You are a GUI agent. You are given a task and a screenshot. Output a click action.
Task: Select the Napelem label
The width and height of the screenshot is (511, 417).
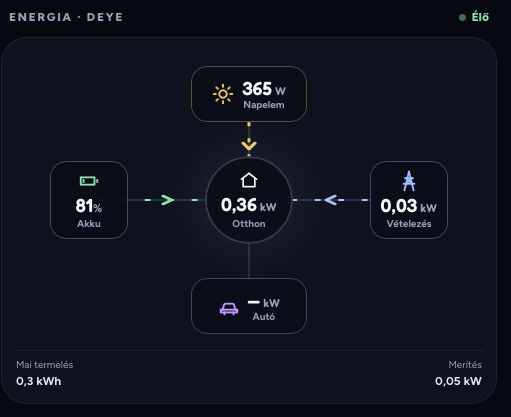pyautogui.click(x=264, y=105)
